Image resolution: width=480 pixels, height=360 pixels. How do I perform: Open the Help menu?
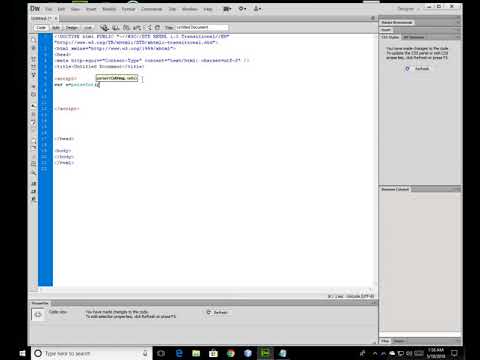tap(208, 9)
